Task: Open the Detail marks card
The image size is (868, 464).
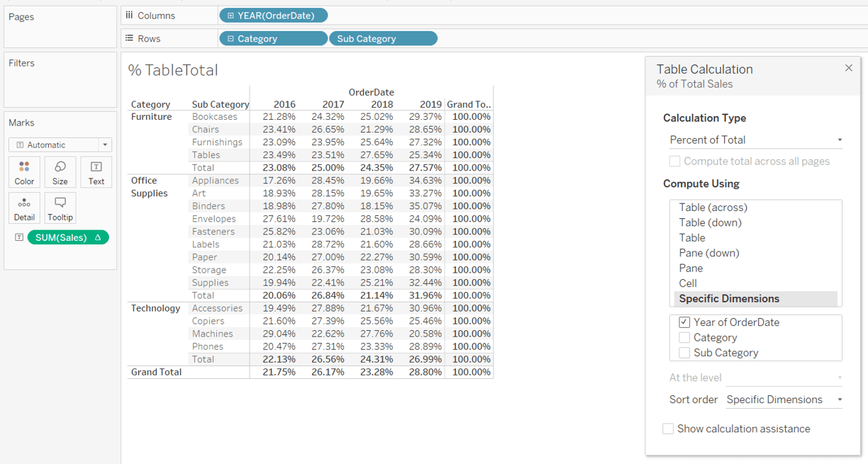Action: click(x=24, y=208)
